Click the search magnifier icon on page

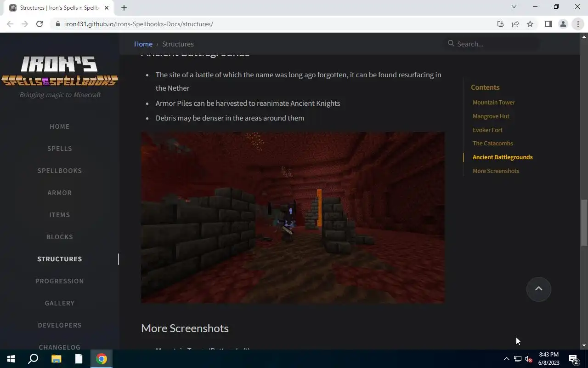point(451,43)
